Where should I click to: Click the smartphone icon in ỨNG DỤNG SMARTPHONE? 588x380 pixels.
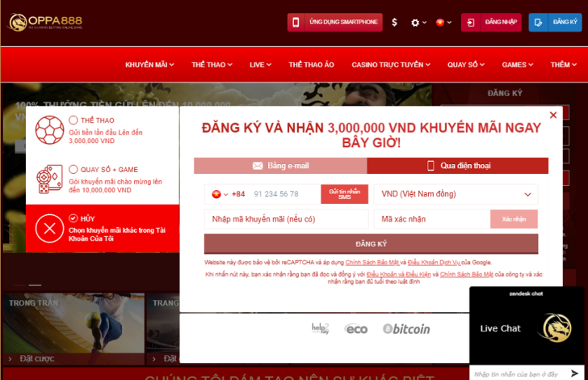pyautogui.click(x=296, y=23)
